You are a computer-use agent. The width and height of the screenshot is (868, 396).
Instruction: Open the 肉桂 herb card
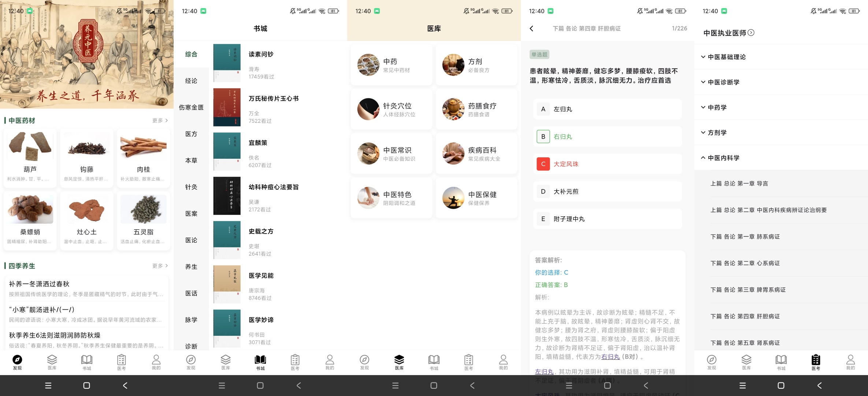[144, 158]
